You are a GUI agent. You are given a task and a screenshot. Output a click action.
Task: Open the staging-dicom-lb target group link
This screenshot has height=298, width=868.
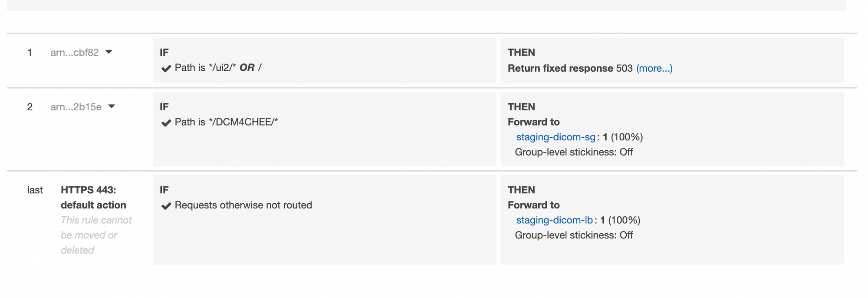click(x=554, y=220)
